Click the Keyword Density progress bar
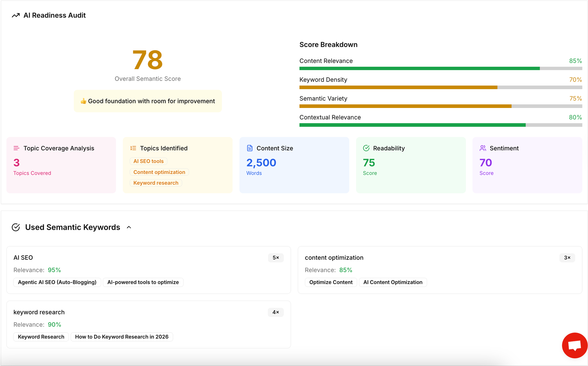The width and height of the screenshot is (588, 366). point(440,87)
